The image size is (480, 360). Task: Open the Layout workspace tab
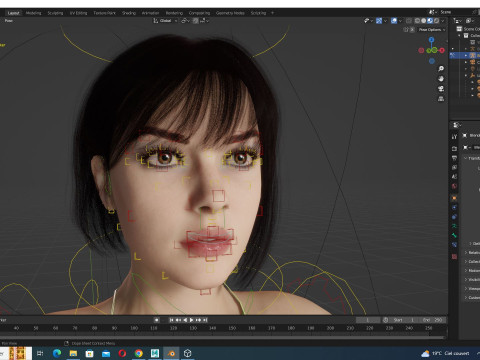pyautogui.click(x=13, y=13)
